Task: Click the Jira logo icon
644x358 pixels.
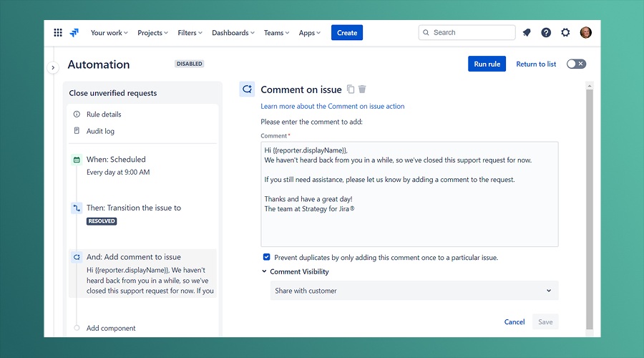Action: pos(74,32)
